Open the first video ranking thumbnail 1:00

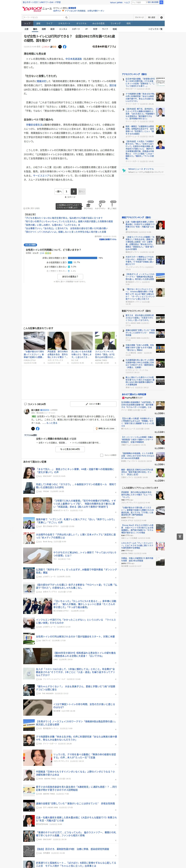point(160,318)
